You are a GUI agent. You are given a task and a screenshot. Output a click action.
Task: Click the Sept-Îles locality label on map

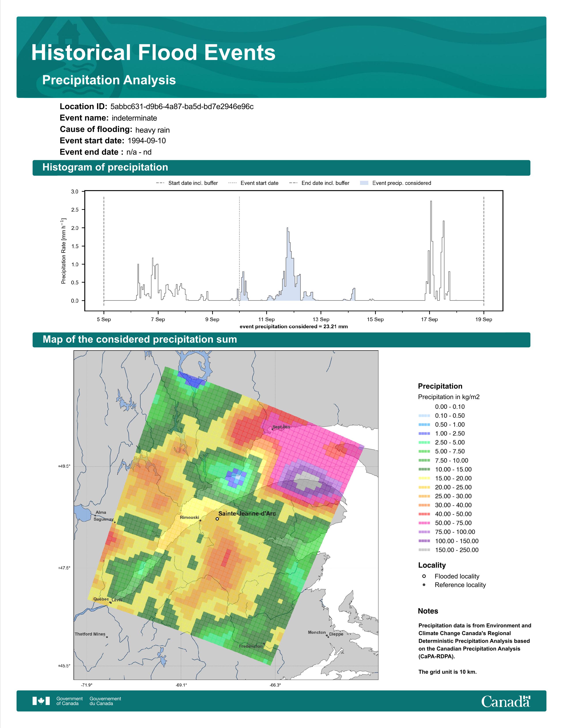[x=281, y=427]
